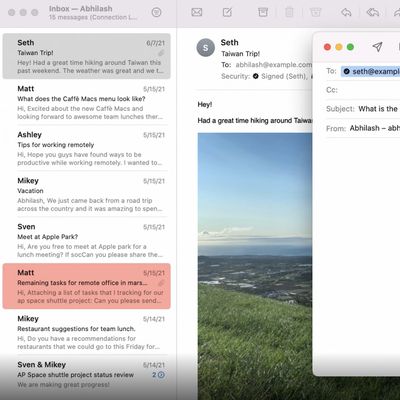Viewport: 400px width, 400px height.
Task: Get new mail via envelope icon
Action: coord(197,12)
